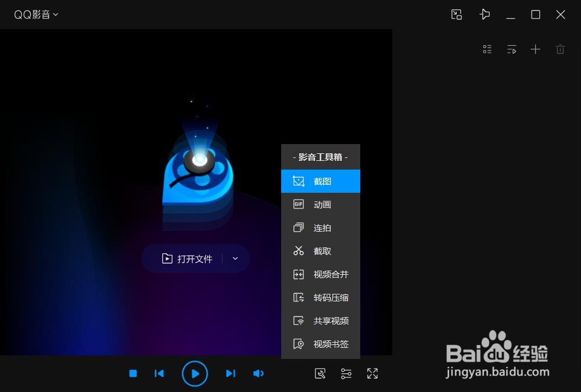Open the 共享视频 shared video feature

coord(321,321)
